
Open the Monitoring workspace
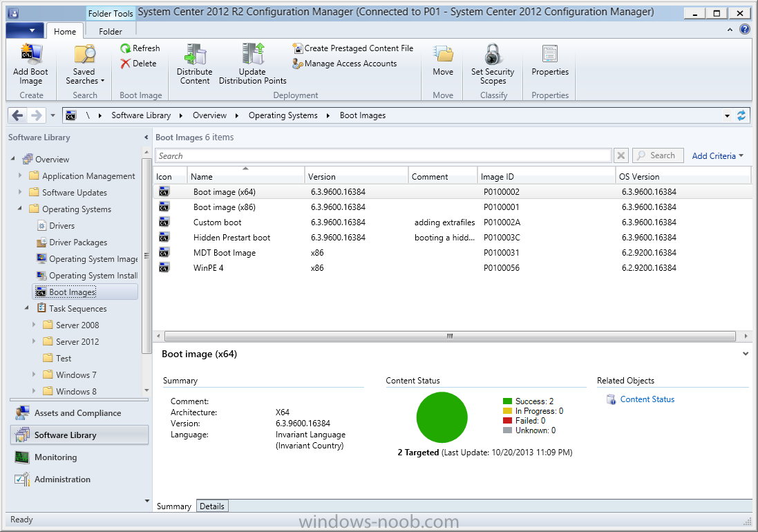tap(79, 457)
